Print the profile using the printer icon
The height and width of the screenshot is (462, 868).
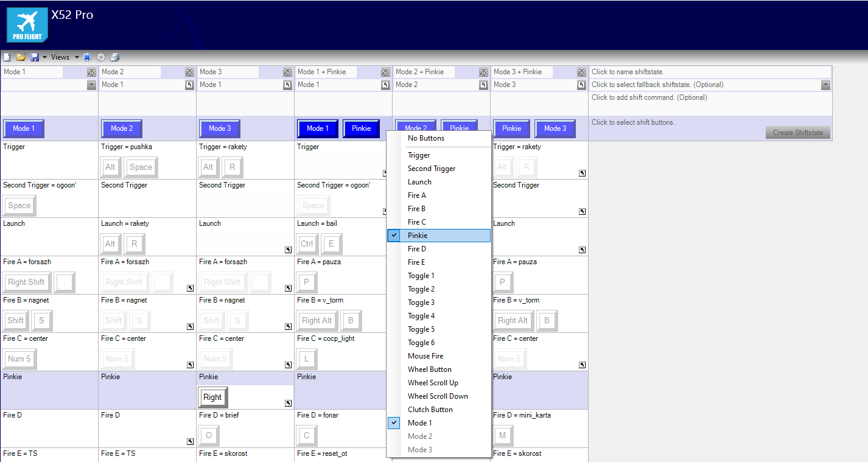coord(115,57)
